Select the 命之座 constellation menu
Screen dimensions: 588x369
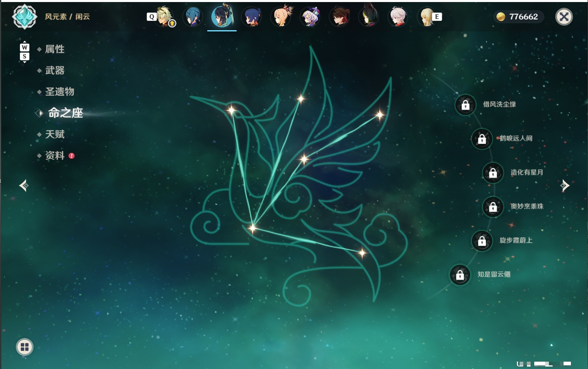click(x=65, y=113)
